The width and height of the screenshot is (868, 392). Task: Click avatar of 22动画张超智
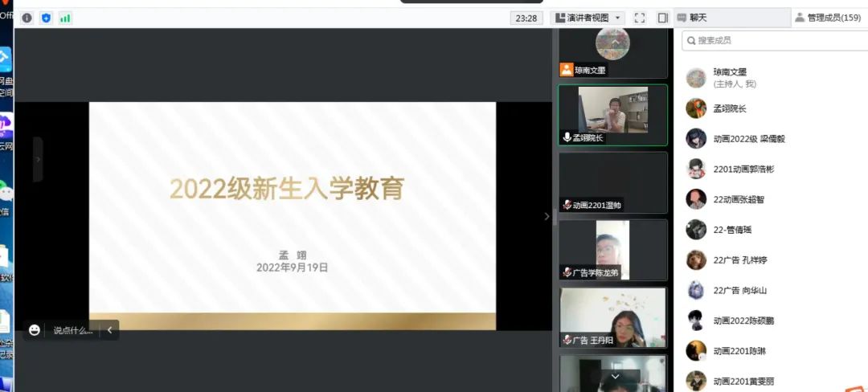click(696, 199)
